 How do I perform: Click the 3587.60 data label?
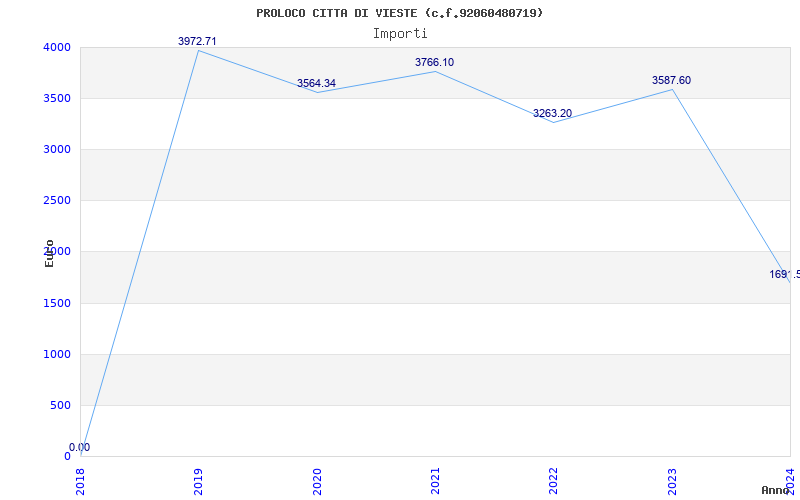(x=671, y=80)
